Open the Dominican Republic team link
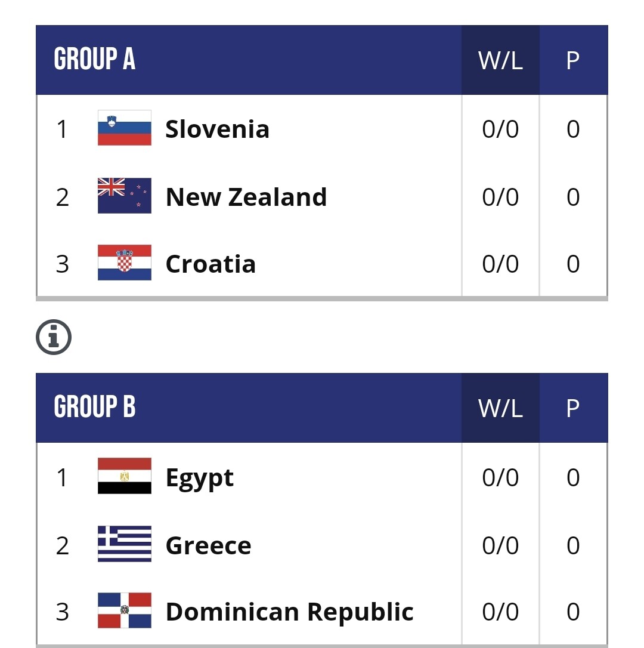This screenshot has height=648, width=644. (x=289, y=612)
